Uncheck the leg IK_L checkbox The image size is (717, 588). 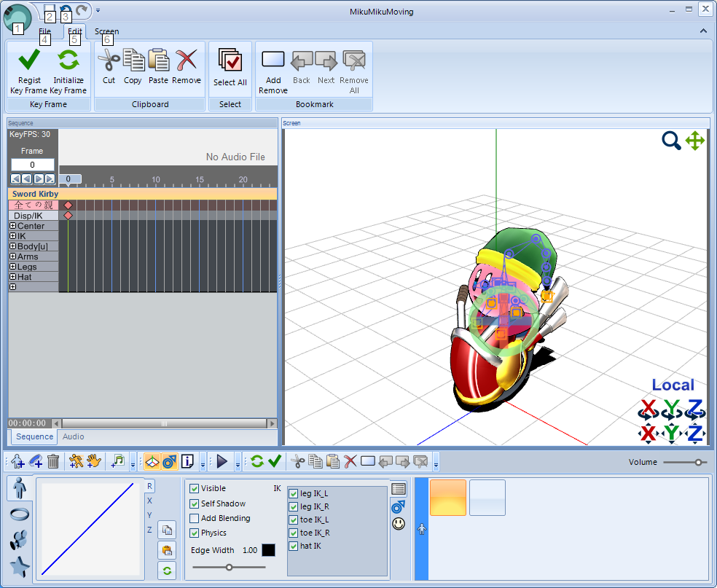pos(294,494)
